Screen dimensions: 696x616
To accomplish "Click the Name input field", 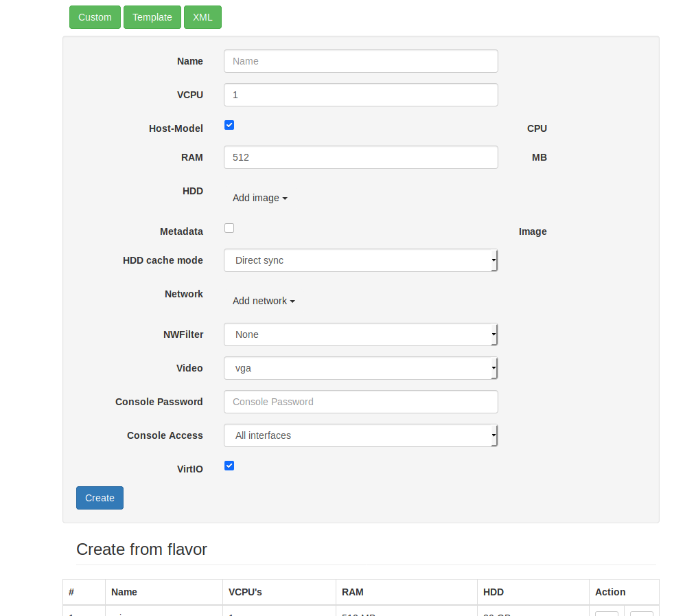I will point(360,61).
